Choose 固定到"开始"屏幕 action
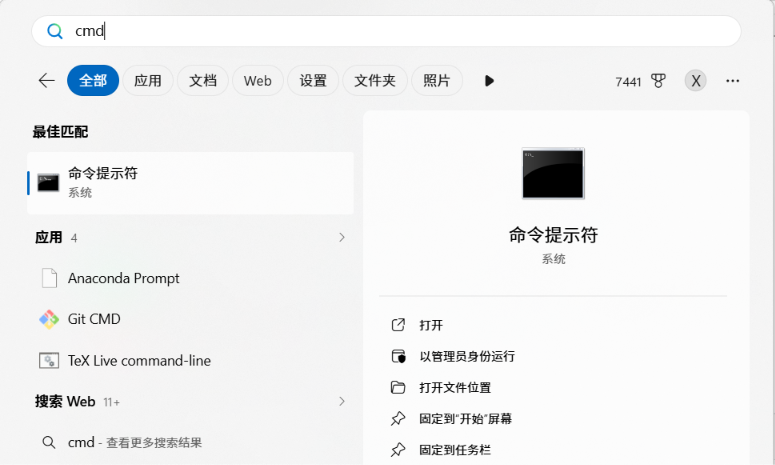Screen dimensions: 775x465 tap(465, 419)
